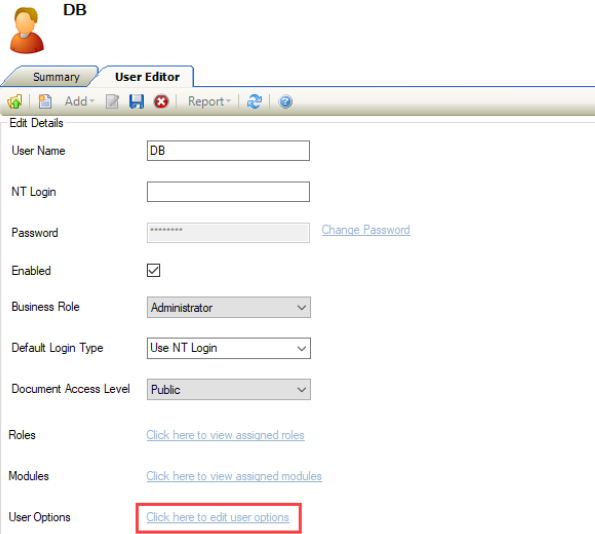Click link to edit user options
Screen dimensions: 595x534
click(x=218, y=517)
